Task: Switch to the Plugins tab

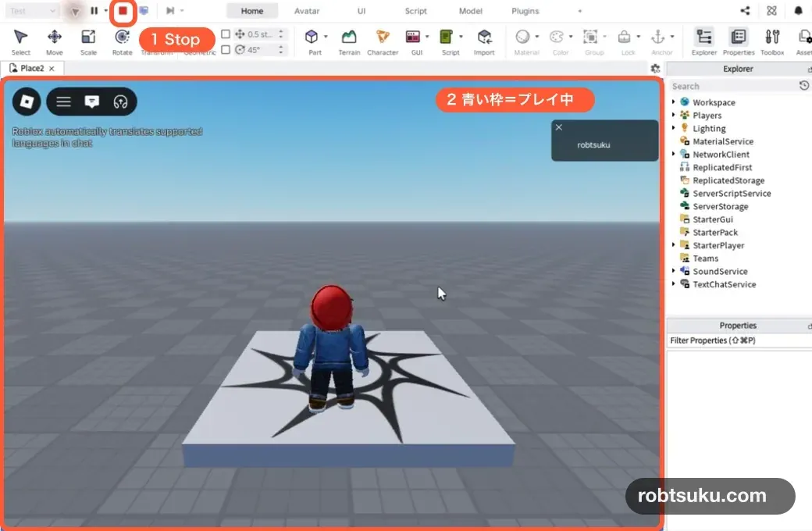Action: 525,11
